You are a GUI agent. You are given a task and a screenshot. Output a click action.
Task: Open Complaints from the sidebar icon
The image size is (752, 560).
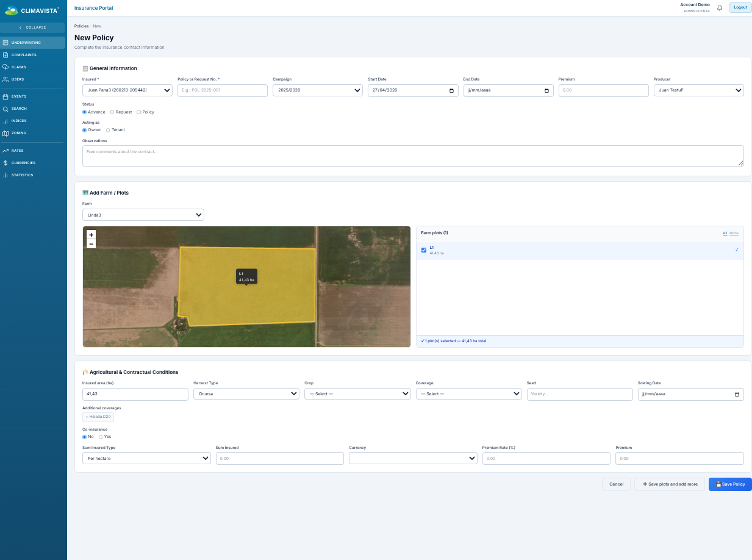(5, 55)
